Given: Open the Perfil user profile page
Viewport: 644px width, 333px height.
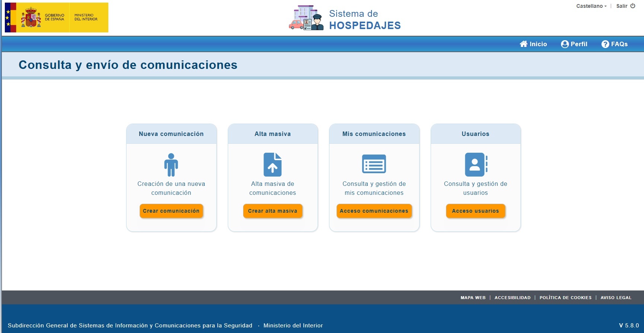Looking at the screenshot, I should click(574, 44).
